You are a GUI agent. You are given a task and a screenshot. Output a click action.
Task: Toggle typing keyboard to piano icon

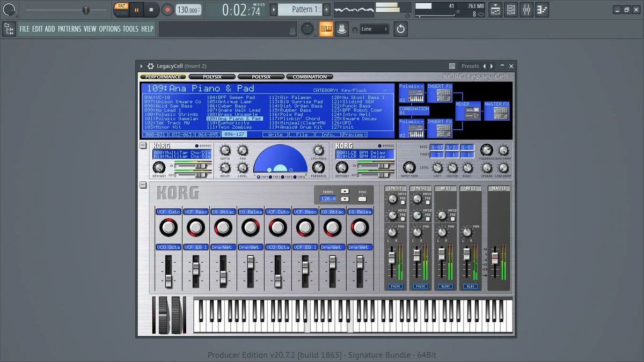tap(326, 29)
